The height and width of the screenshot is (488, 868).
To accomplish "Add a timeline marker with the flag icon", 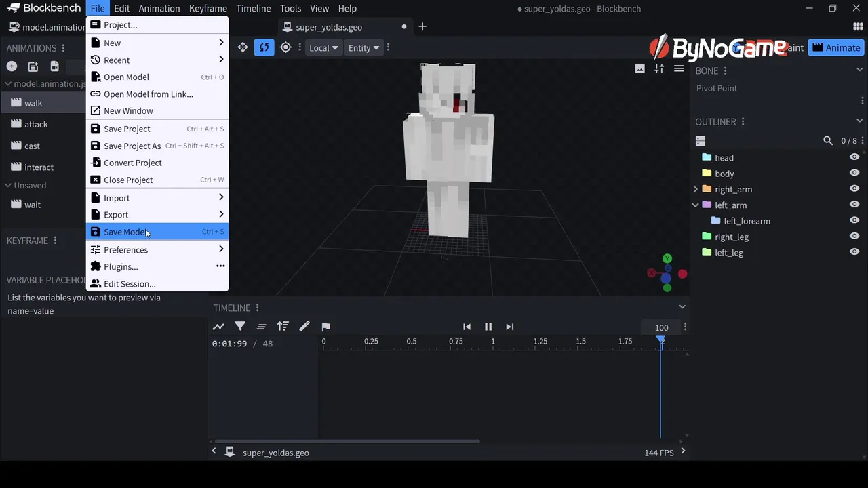I will pos(325,327).
